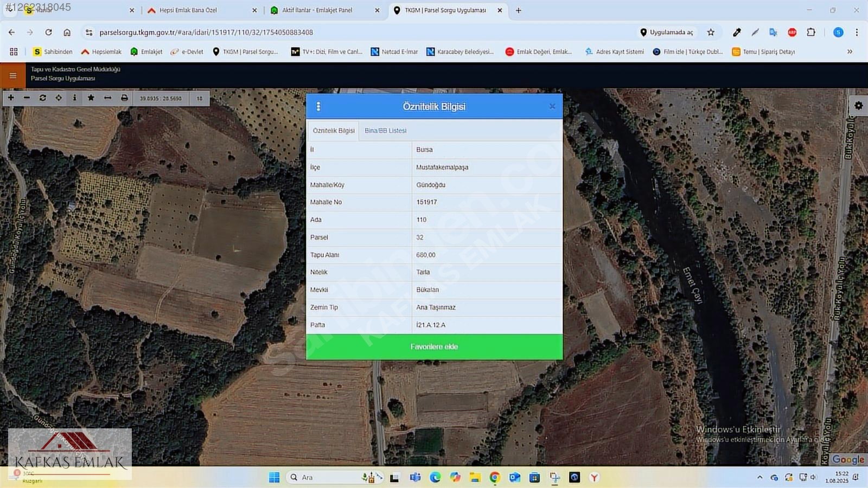Open the apps grid in bookmarks bar

(14, 52)
